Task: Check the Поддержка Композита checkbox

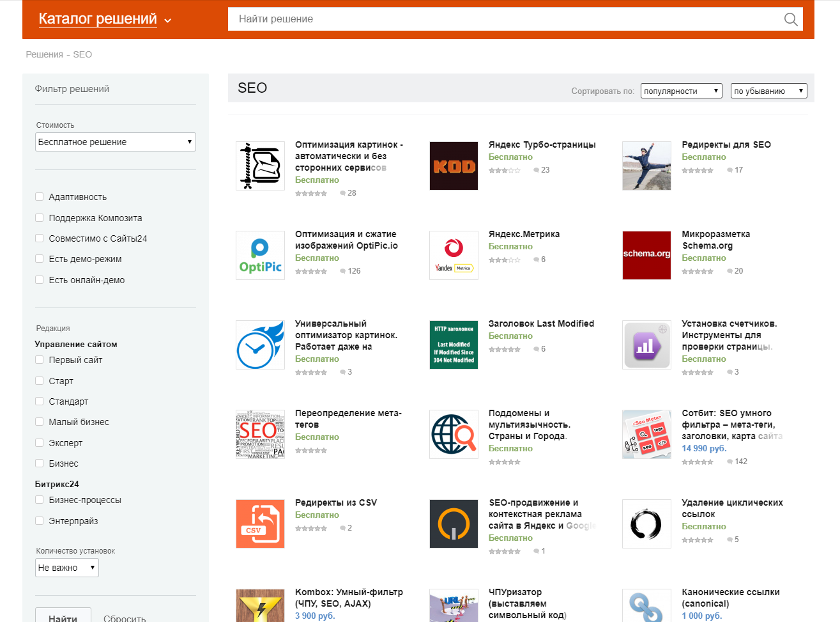Action: click(x=40, y=218)
